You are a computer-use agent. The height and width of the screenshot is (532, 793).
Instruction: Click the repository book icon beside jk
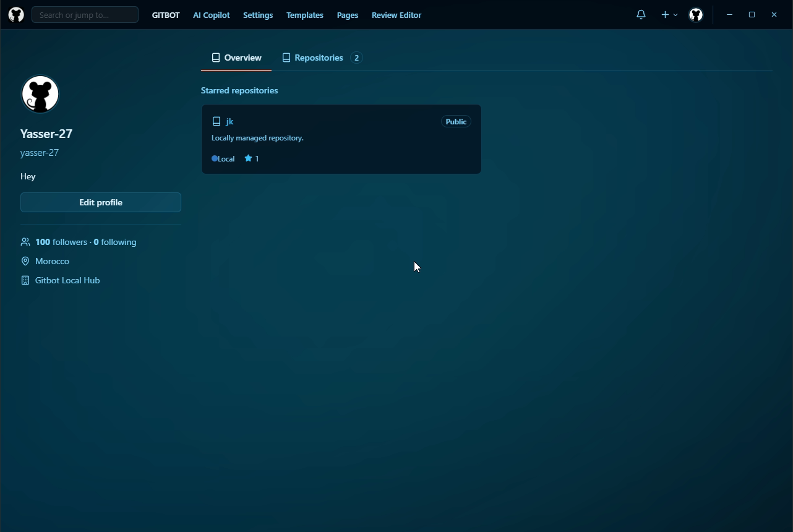coord(216,122)
